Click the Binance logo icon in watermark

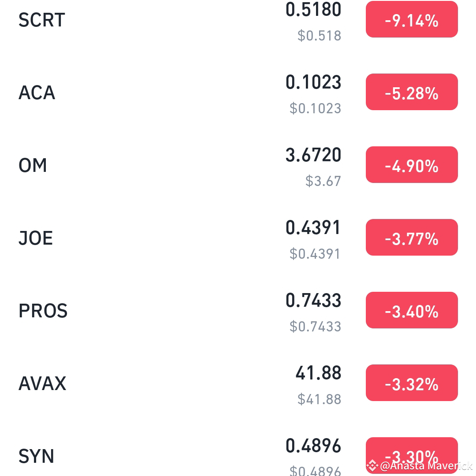[372, 465]
